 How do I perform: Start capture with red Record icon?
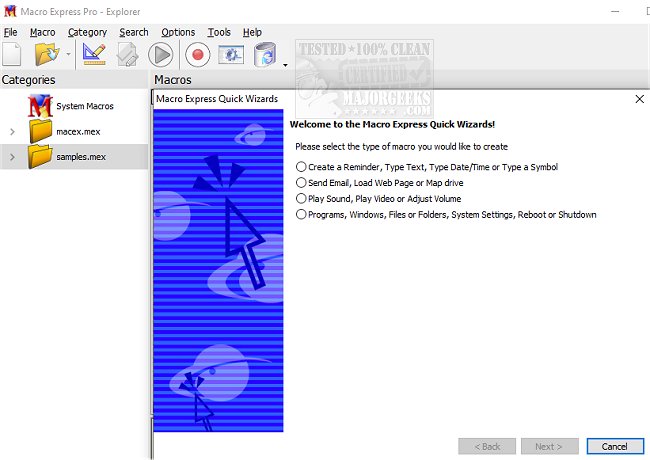point(197,54)
